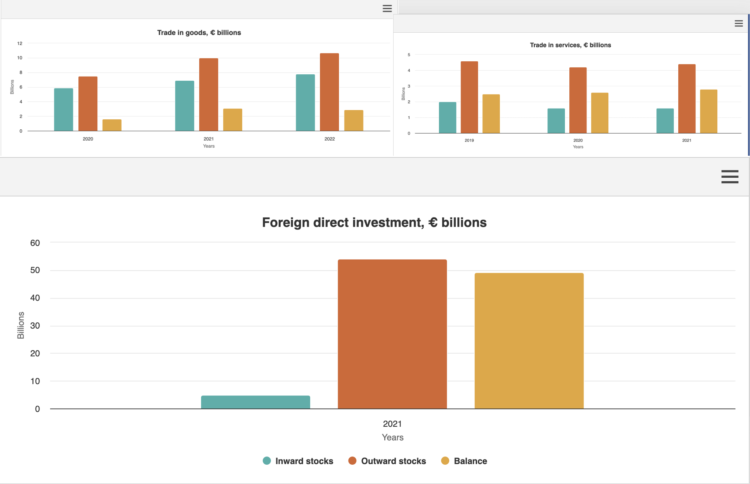
Task: Hide the Balance series via legend
Action: [x=464, y=461]
